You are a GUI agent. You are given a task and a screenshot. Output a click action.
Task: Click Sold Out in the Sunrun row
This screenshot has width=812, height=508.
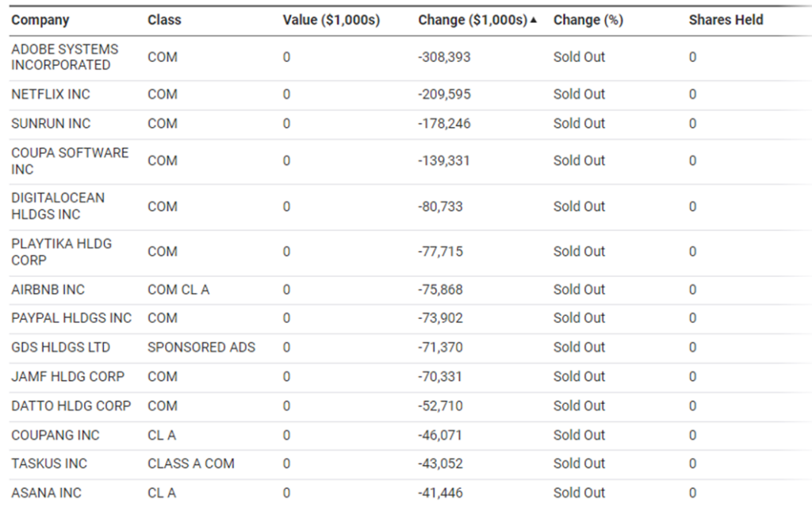point(579,123)
